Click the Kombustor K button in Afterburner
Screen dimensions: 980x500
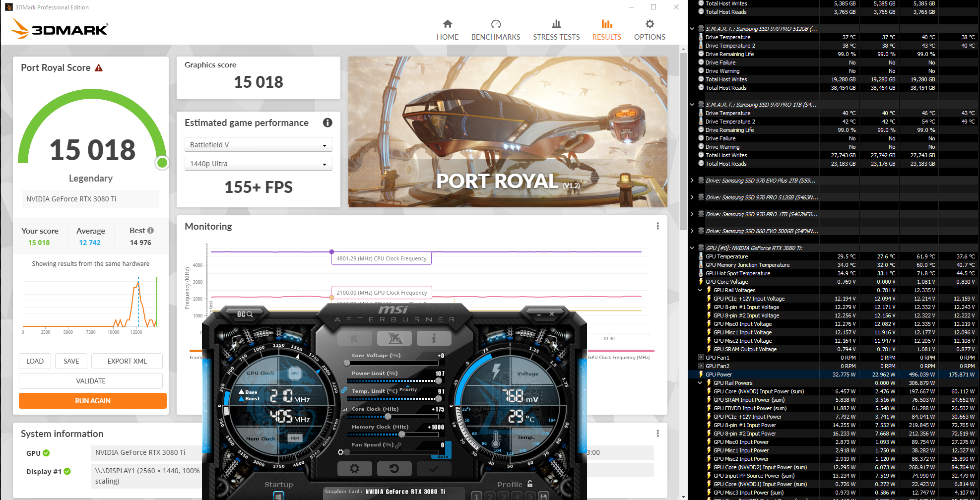[354, 338]
